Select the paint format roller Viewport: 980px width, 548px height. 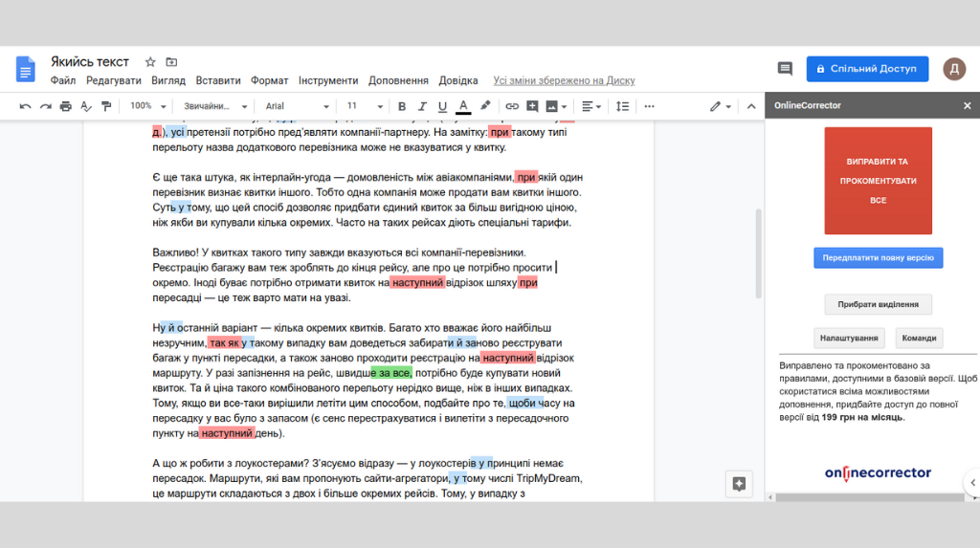coord(106,106)
